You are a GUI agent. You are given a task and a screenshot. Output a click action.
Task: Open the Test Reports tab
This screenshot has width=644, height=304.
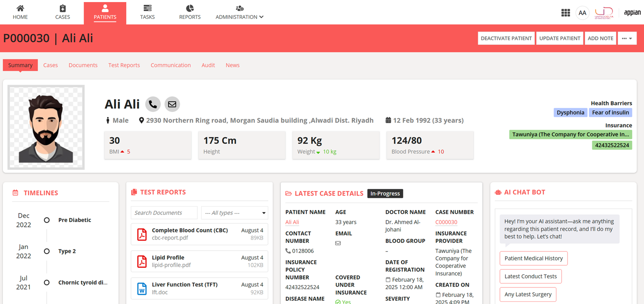coord(124,65)
